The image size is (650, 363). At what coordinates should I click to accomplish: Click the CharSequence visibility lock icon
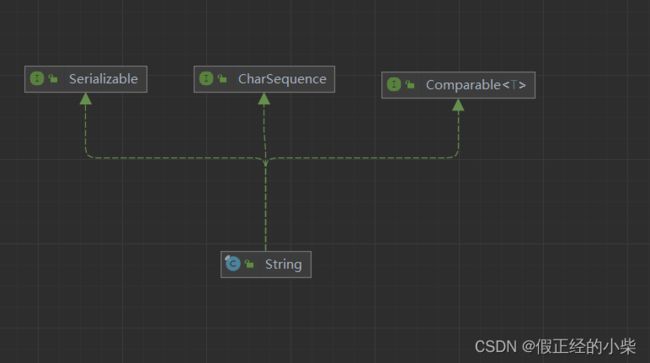pyautogui.click(x=222, y=78)
